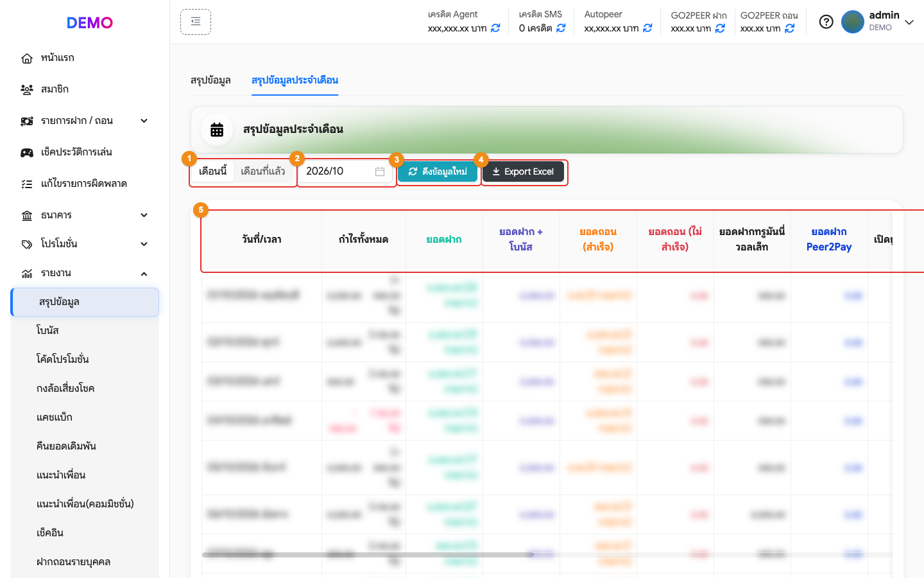
Task: Click the แก้ไขรายการผิดพลาด list icon
Action: [27, 184]
